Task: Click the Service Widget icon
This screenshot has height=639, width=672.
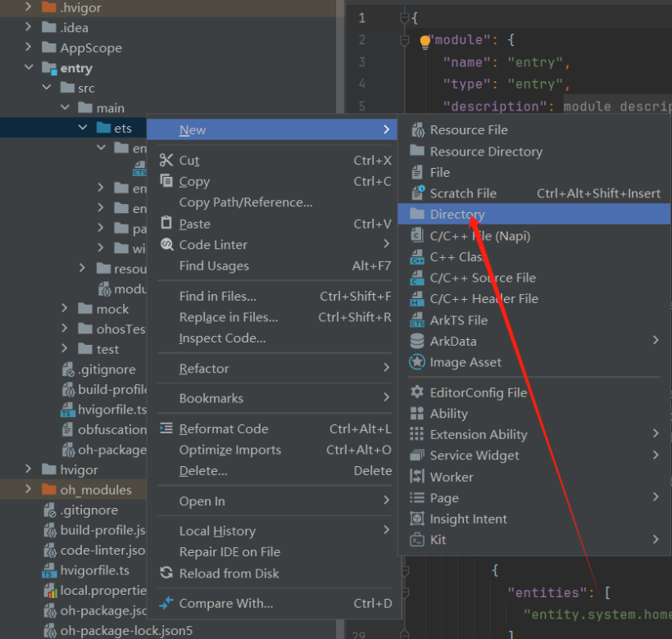Action: click(x=417, y=455)
